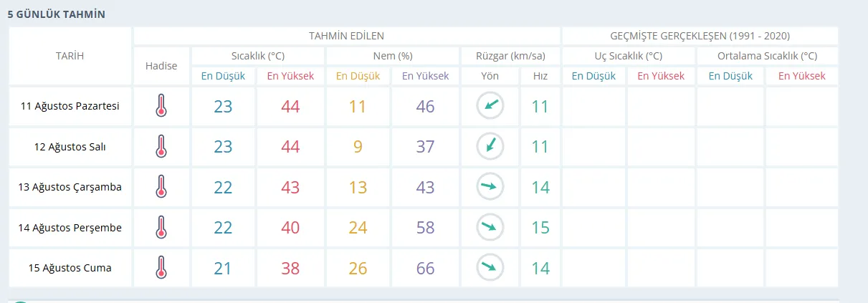Click the Rüzgar (km/sa) column header
Screen dimensions: 868x303
[510, 56]
